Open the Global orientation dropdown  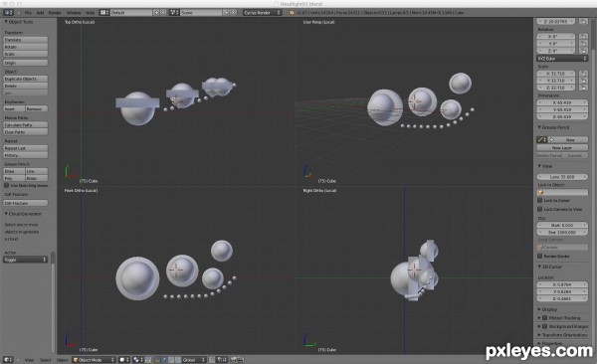[194, 359]
